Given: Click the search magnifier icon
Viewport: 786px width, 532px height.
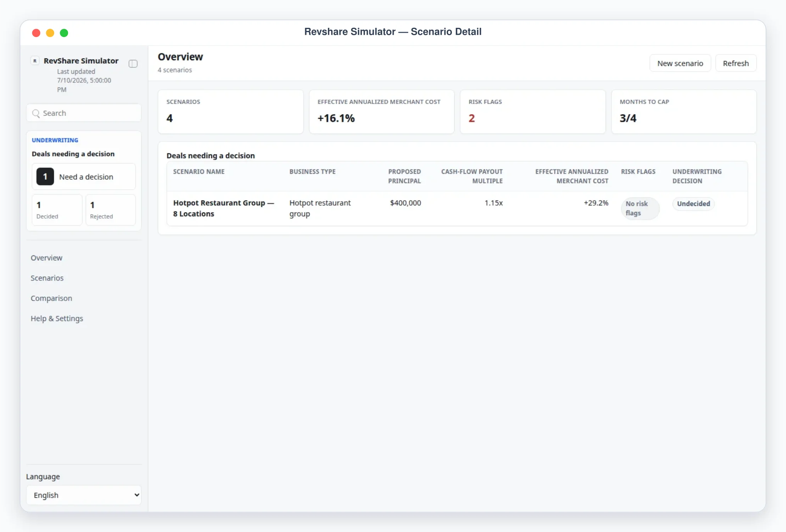Looking at the screenshot, I should [x=36, y=113].
